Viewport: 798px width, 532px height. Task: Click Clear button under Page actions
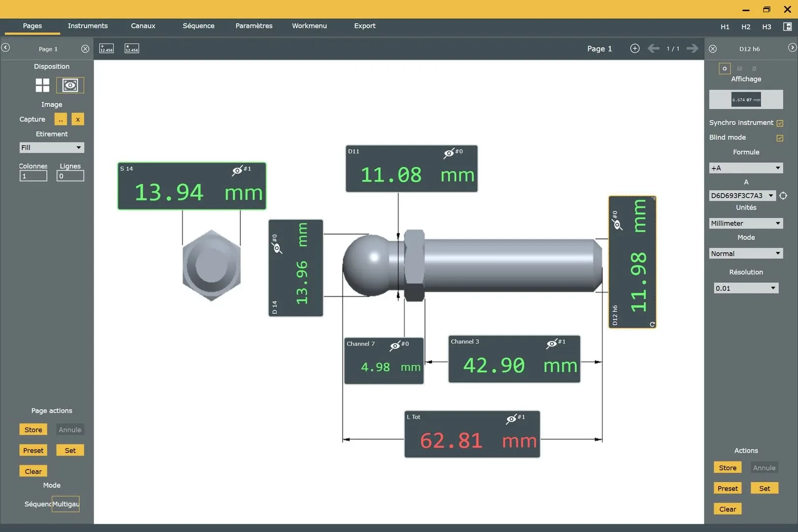coord(33,471)
